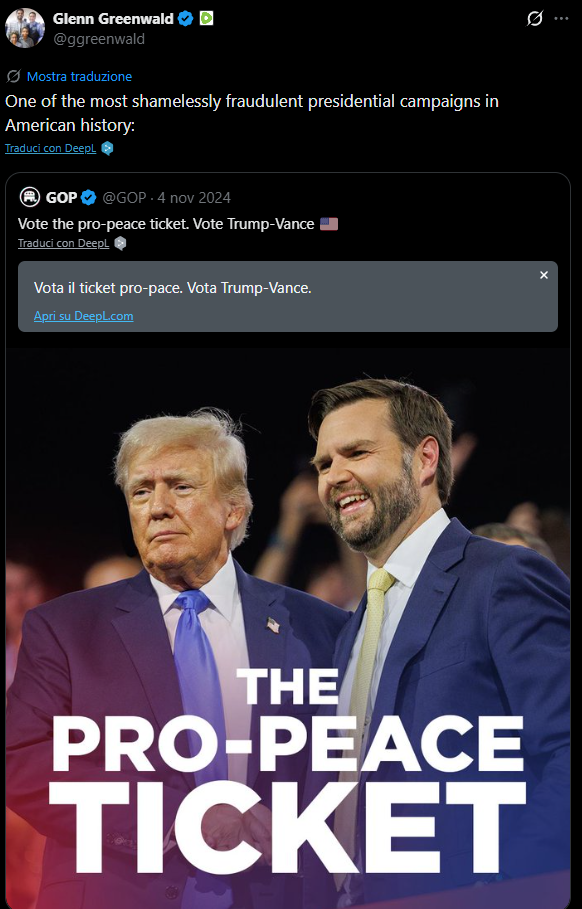The image size is (582, 909).
Task: Click Glenn Greenwald's profile picture
Action: tap(24, 28)
